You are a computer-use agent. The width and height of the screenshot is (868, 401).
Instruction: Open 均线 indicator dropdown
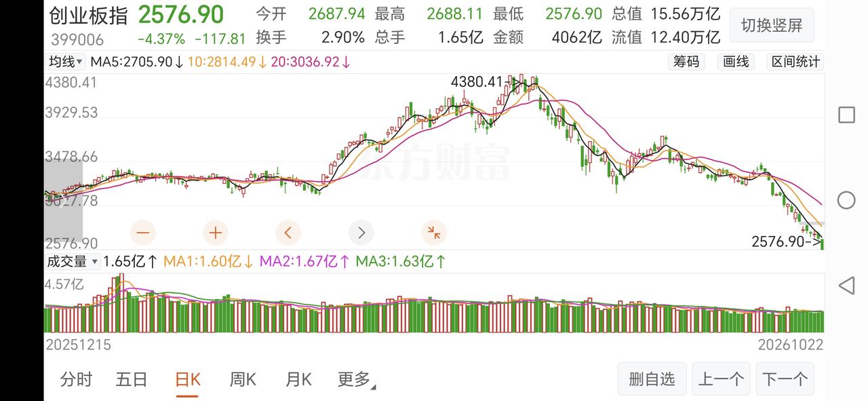pos(66,62)
